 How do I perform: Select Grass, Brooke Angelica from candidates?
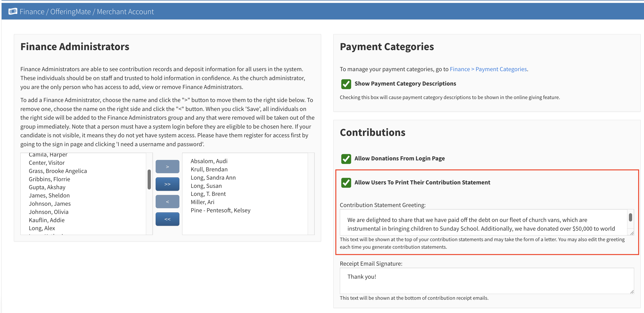tap(58, 171)
